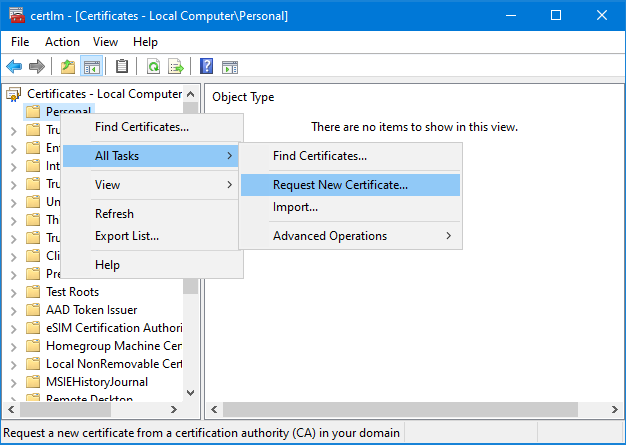This screenshot has height=445, width=626.
Task: Click tree pane horizontal scroll right arrow
Action: click(174, 409)
